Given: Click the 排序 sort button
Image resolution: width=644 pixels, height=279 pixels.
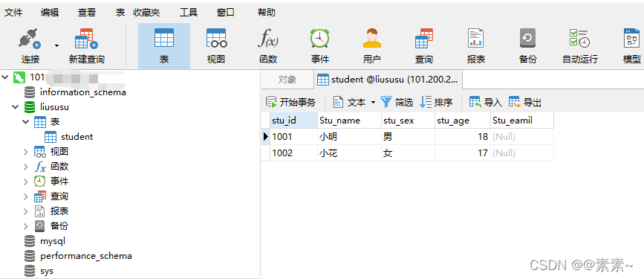Looking at the screenshot, I should [436, 102].
